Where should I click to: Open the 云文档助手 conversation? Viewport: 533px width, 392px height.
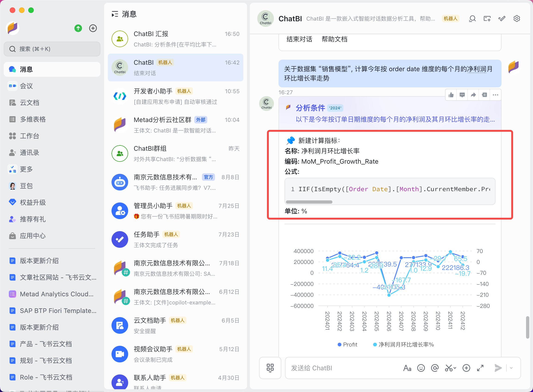click(x=176, y=326)
